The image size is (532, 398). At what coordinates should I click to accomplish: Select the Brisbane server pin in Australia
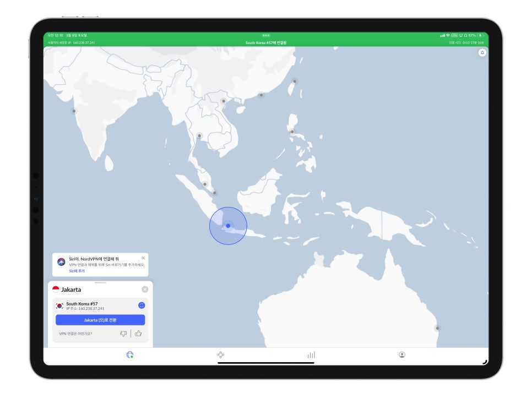437,328
